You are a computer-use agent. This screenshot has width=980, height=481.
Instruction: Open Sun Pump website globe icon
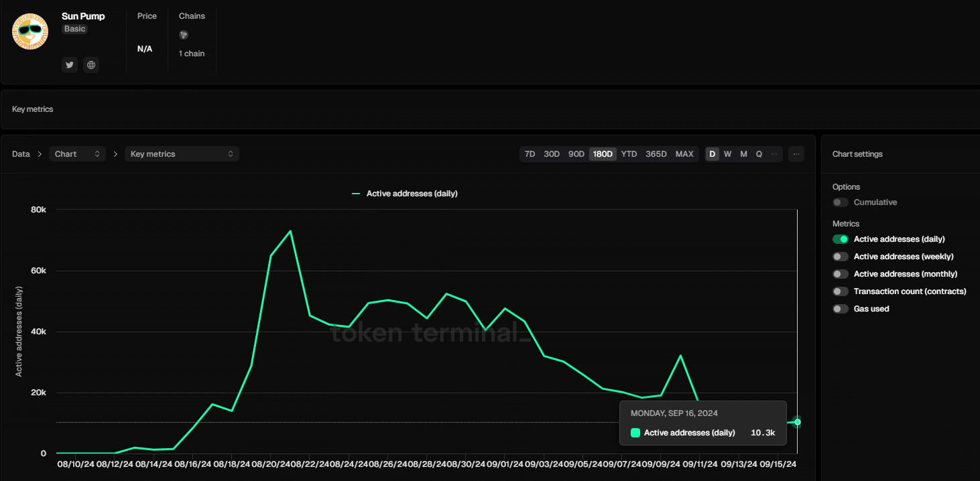point(91,65)
